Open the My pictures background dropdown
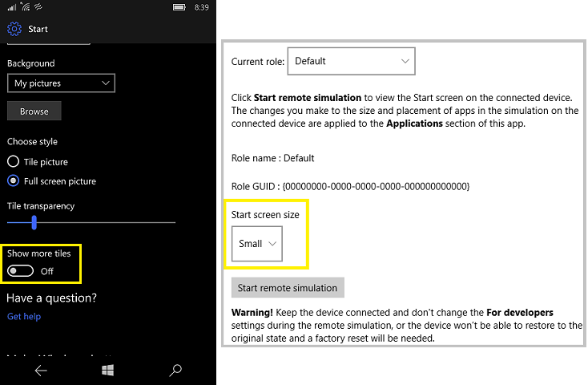Image resolution: width=588 pixels, height=385 pixels. (x=61, y=83)
